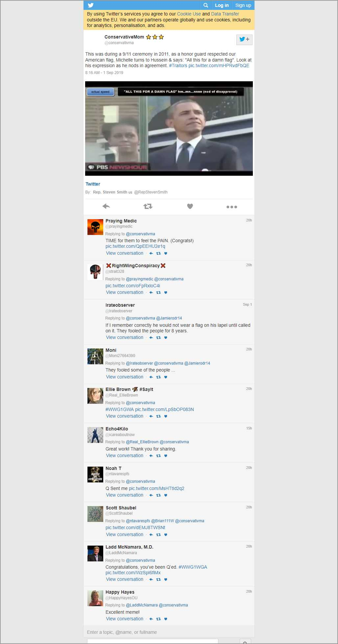The height and width of the screenshot is (644, 338).
Task: Click Sign up in the top bar
Action: tap(243, 5)
